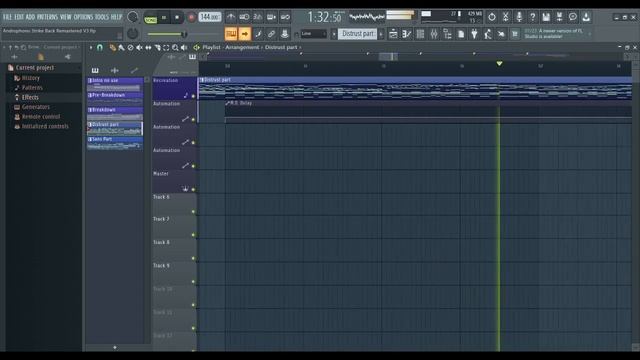Mute Track 6 via its green dot

(x=193, y=211)
